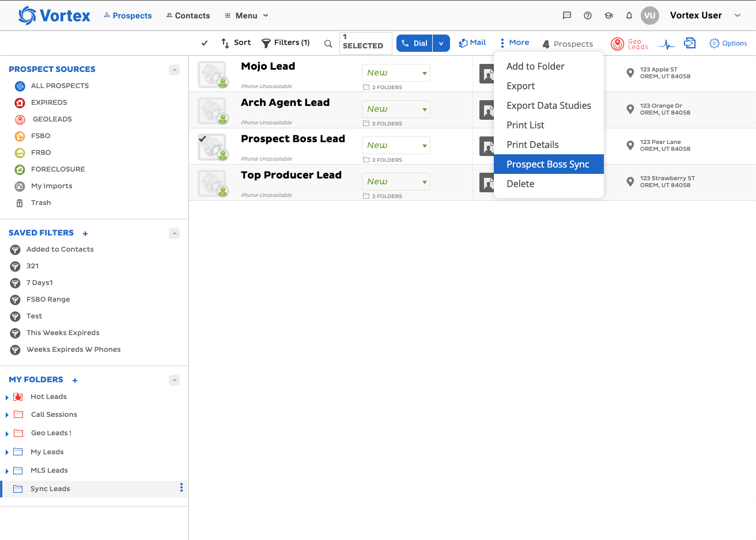Click the Dial button
This screenshot has height=540, width=756.
click(414, 43)
